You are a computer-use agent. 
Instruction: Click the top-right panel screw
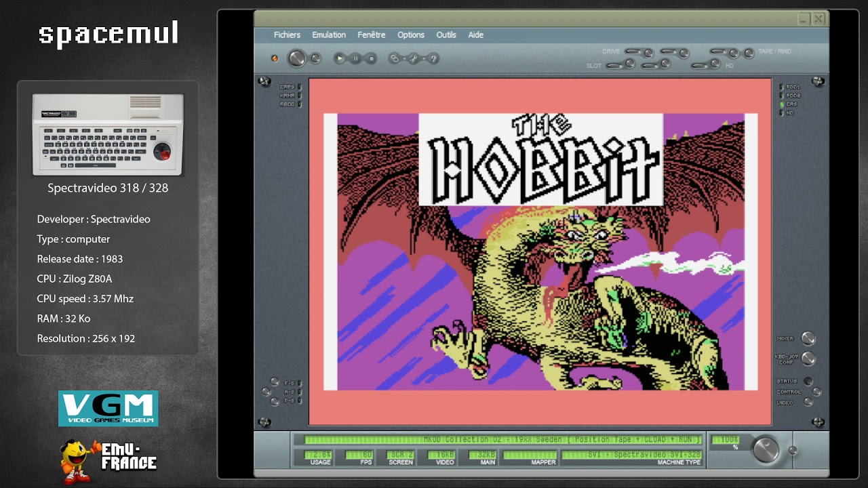point(818,82)
